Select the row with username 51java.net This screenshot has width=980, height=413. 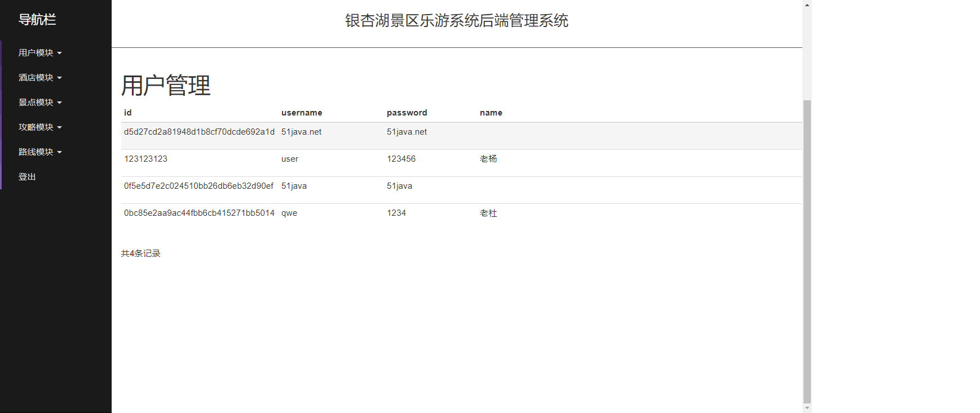pos(301,132)
